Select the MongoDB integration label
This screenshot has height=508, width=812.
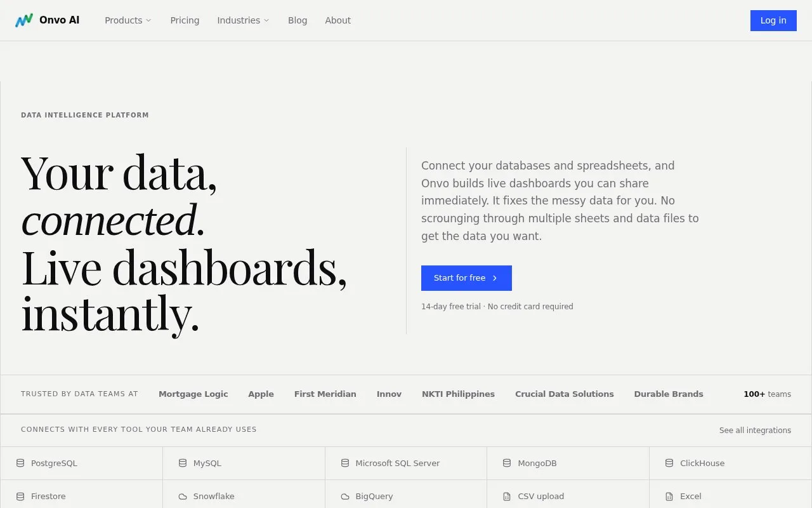click(x=537, y=463)
